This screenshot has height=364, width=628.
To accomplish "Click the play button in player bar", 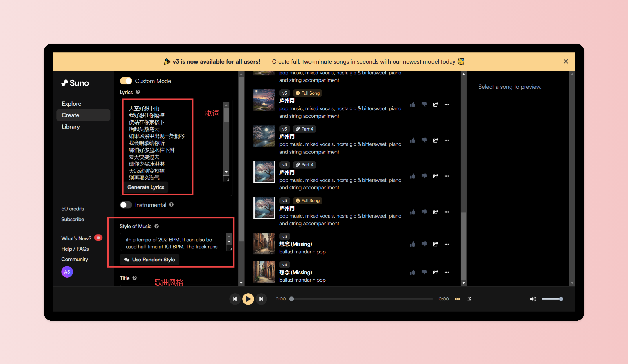I will 248,299.
